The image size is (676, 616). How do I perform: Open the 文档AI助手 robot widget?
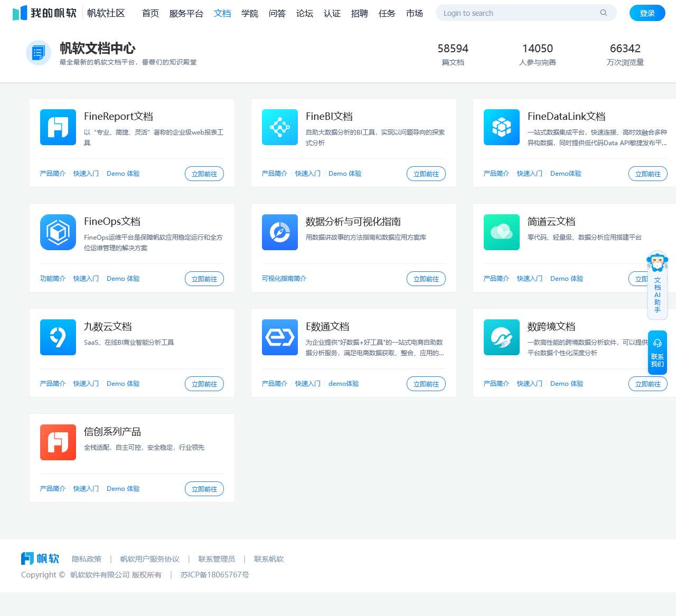[x=658, y=285]
